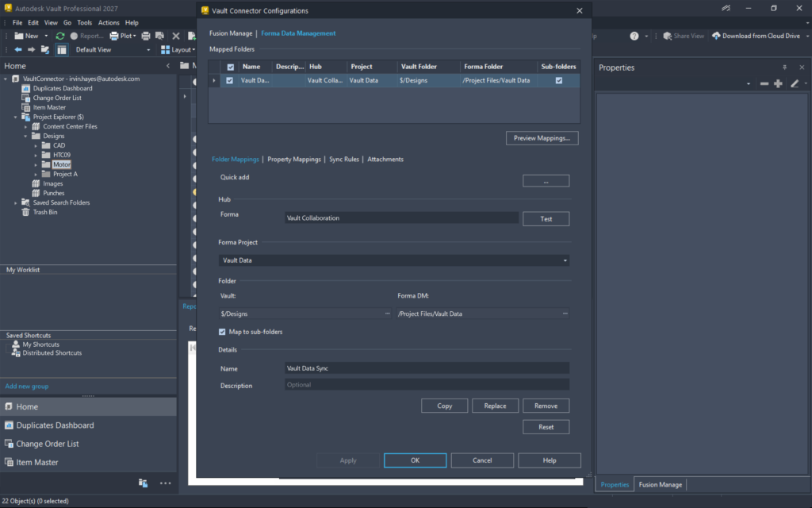Toggle the preview pane layout icon
Viewport: 812px width, 508px height.
click(x=62, y=50)
